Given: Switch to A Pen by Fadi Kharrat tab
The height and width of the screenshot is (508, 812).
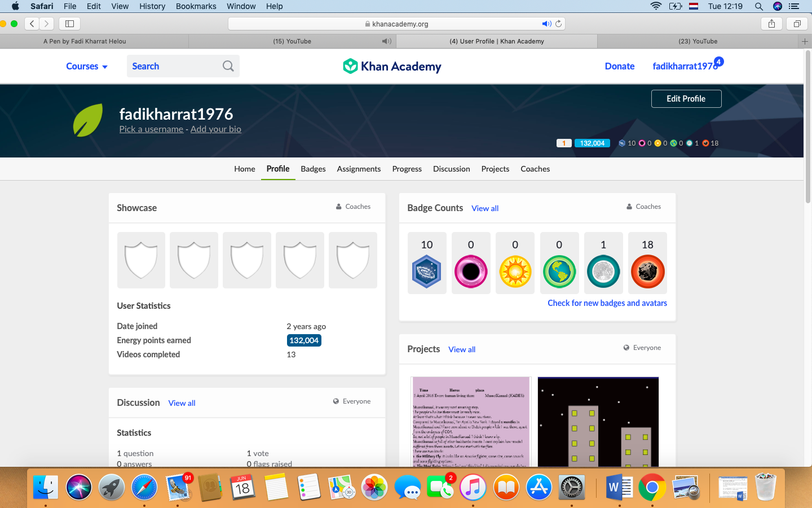Looking at the screenshot, I should pyautogui.click(x=85, y=41).
